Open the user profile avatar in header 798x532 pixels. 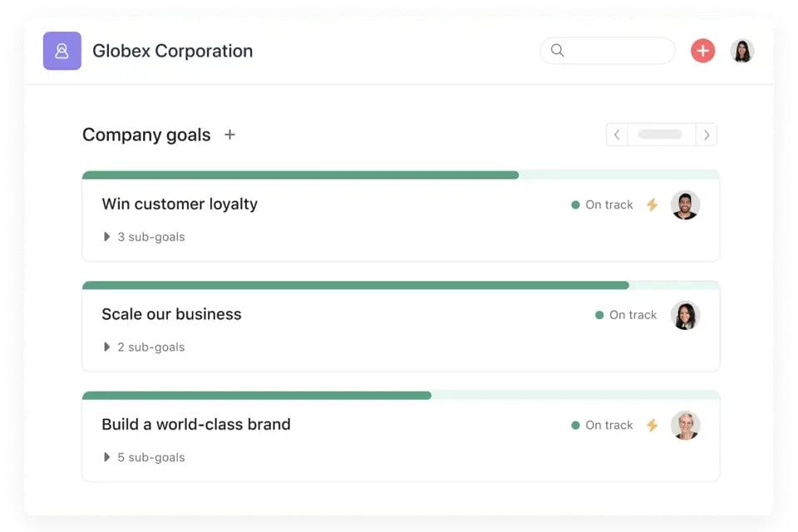point(742,51)
